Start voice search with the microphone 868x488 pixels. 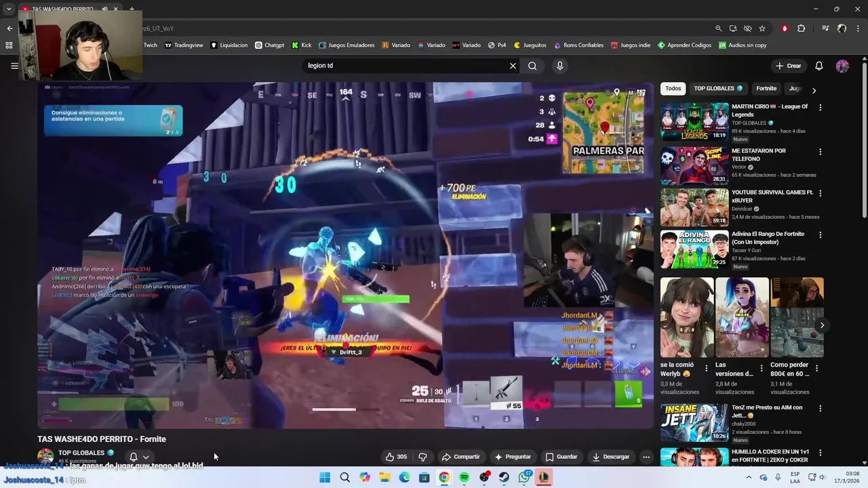(x=559, y=66)
